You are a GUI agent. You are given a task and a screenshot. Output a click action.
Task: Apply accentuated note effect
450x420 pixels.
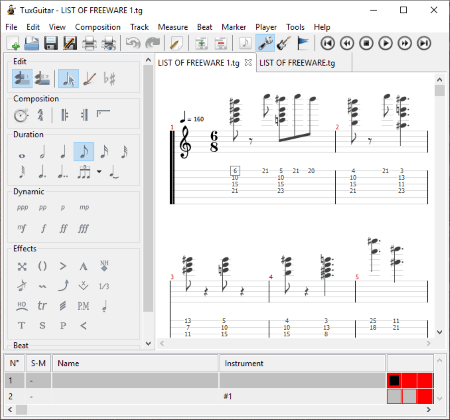[x=63, y=266]
